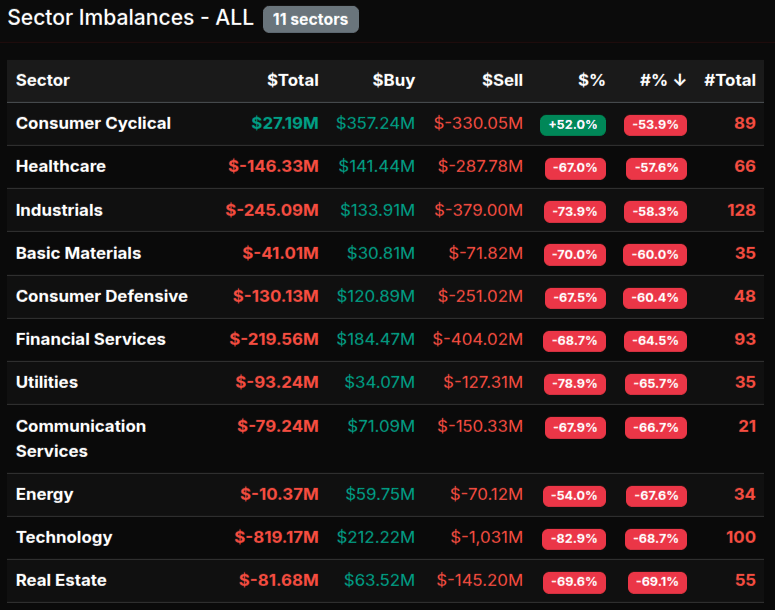Screen dimensions: 775x610
Task: Click the green +52.0% badge
Action: point(573,125)
